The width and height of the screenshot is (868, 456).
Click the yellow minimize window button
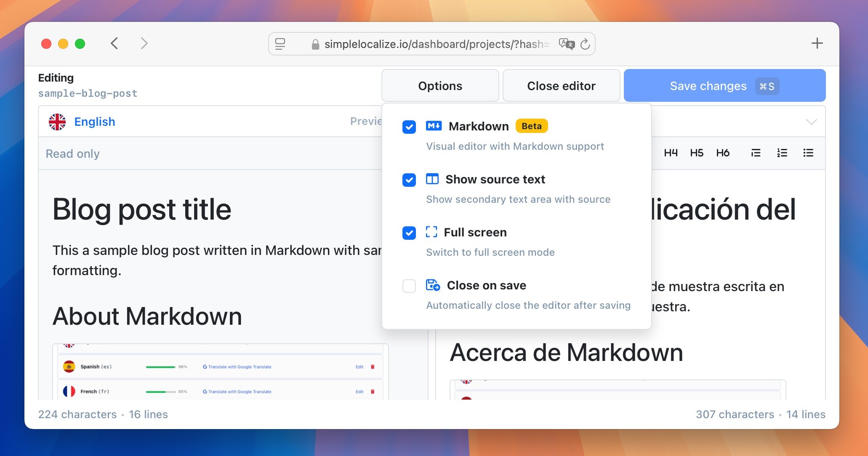coord(63,44)
